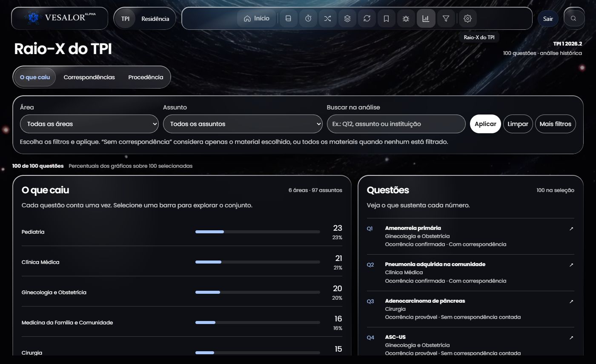
Task: Click the "Cirurgia" area row label
Action: pyautogui.click(x=32, y=353)
